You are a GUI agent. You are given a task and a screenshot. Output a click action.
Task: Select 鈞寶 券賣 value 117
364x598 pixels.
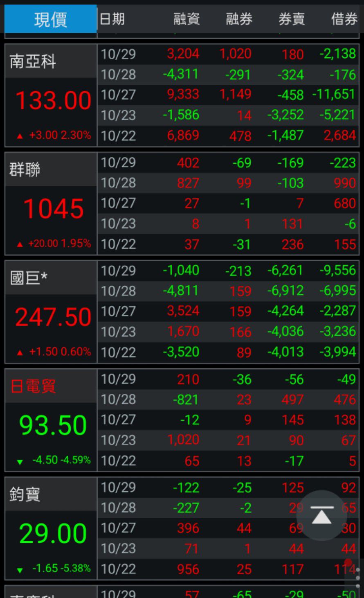click(x=292, y=569)
